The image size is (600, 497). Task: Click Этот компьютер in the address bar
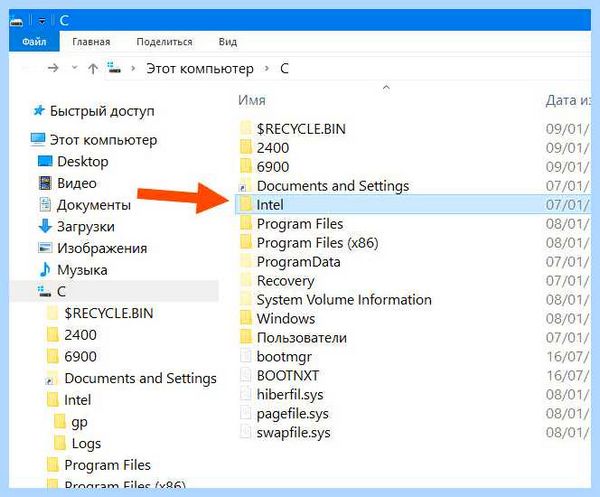[x=200, y=69]
